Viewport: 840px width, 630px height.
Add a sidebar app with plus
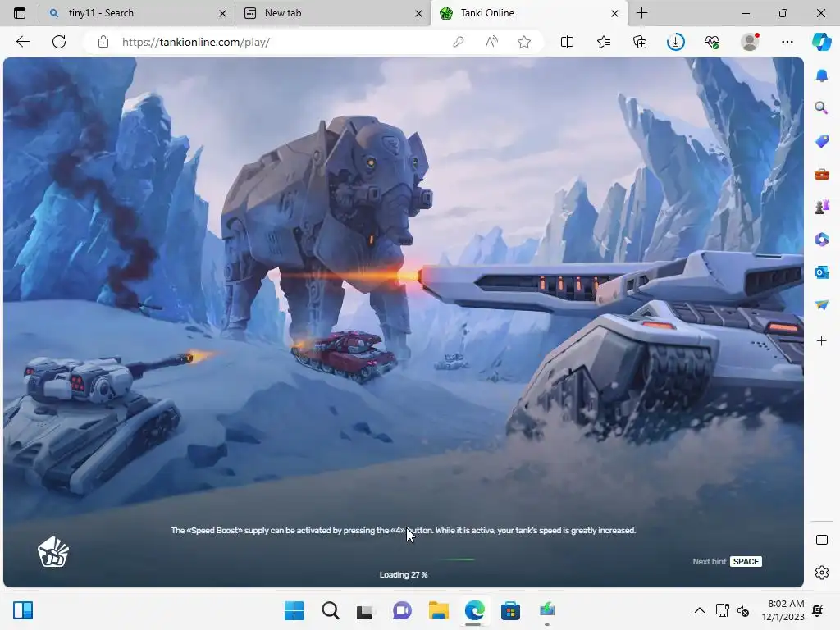click(822, 340)
